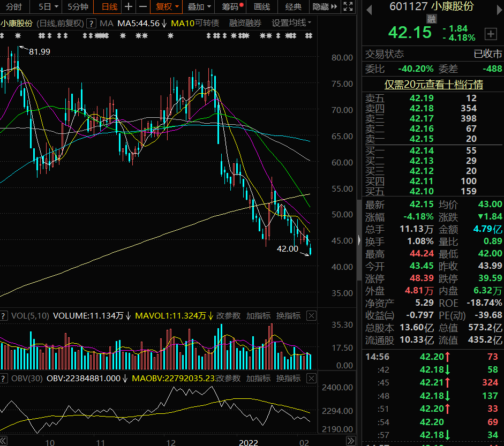Click the 仅需20元查看十档行情 link
The height and width of the screenshot is (446, 504).
pyautogui.click(x=433, y=85)
